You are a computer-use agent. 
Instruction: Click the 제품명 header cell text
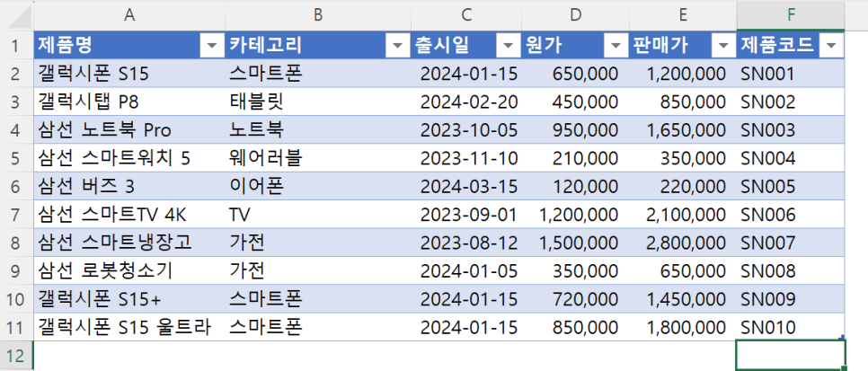click(66, 46)
